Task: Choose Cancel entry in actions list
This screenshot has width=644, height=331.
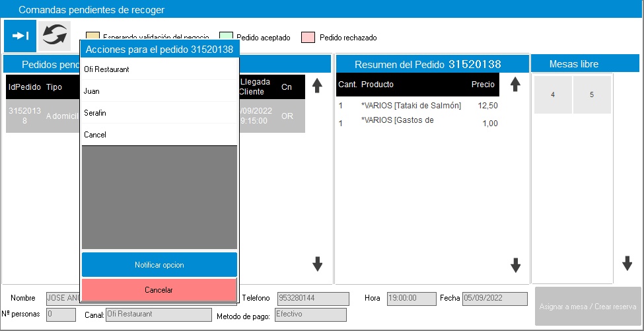Action: pyautogui.click(x=159, y=135)
